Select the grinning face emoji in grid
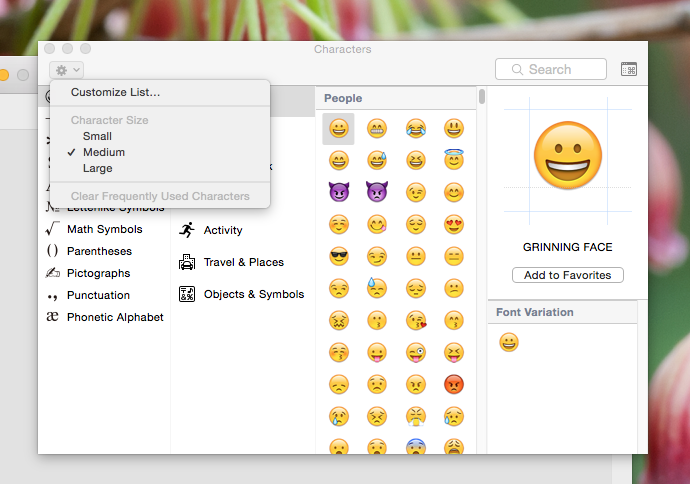 click(338, 128)
